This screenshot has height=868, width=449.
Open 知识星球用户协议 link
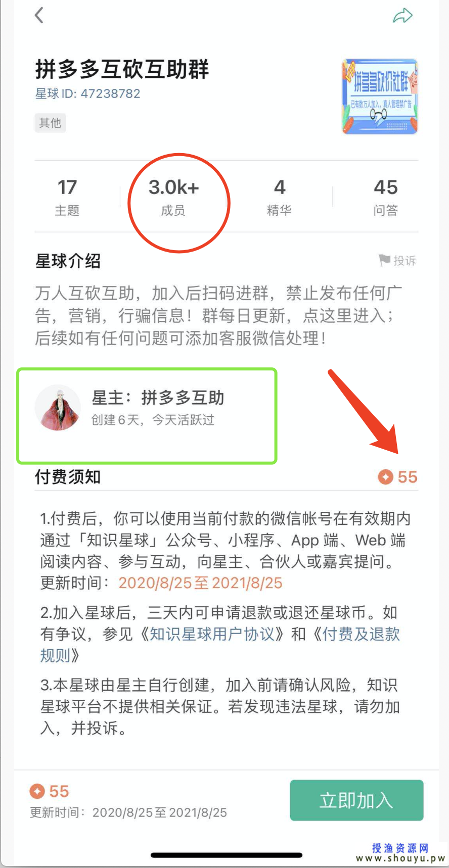point(212,634)
